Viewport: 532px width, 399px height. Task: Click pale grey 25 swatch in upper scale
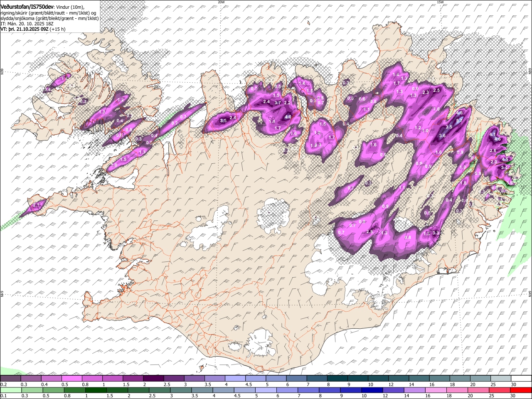point(501,379)
